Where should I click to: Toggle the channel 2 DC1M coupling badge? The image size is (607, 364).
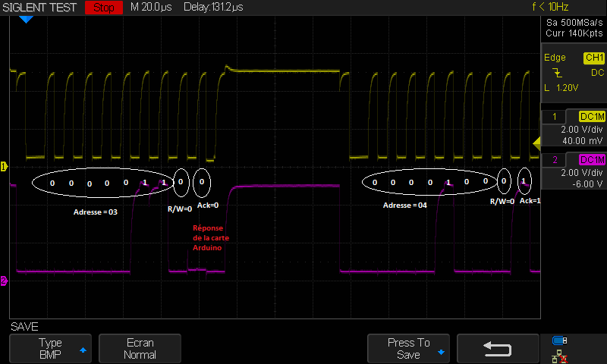point(592,160)
